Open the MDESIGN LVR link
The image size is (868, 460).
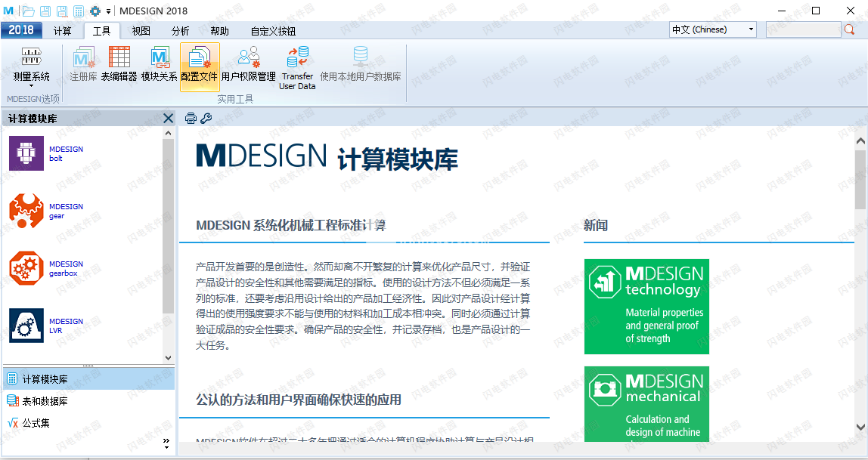coord(66,326)
